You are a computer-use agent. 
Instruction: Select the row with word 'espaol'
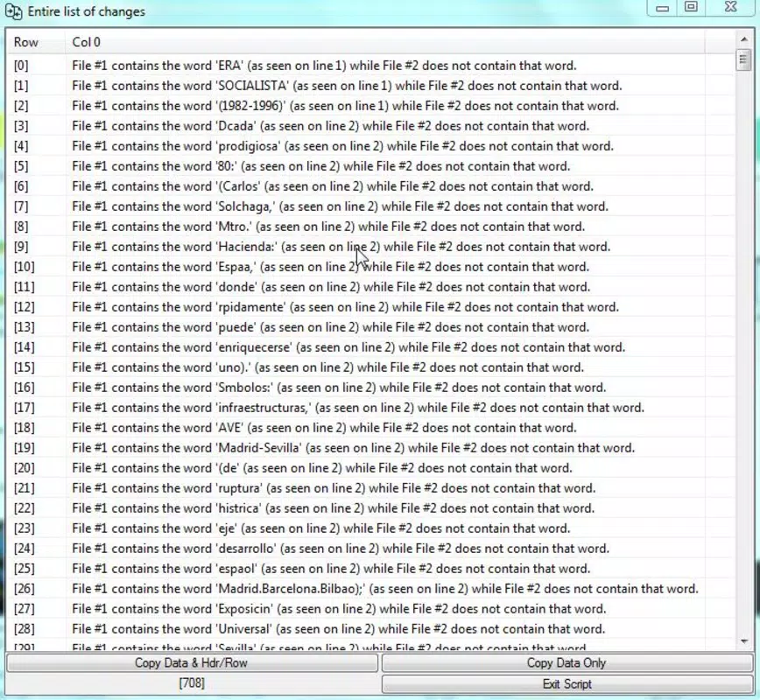[x=371, y=568]
